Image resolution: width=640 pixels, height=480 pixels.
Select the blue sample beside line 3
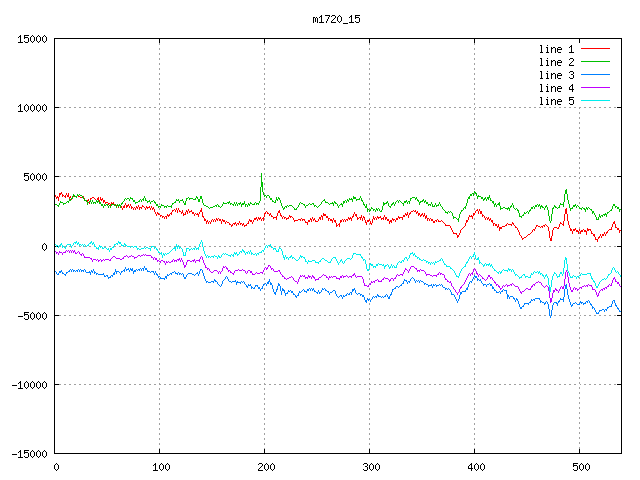[x=595, y=75]
